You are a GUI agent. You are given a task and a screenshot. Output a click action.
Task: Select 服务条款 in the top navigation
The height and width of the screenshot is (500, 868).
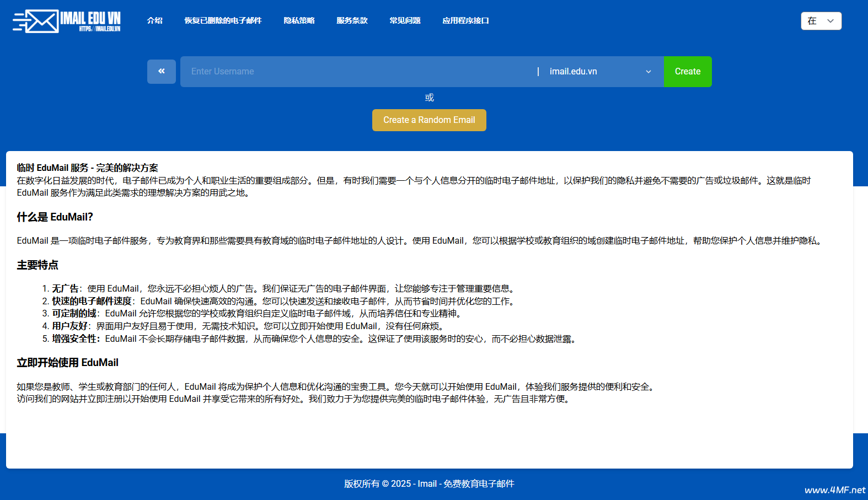352,20
